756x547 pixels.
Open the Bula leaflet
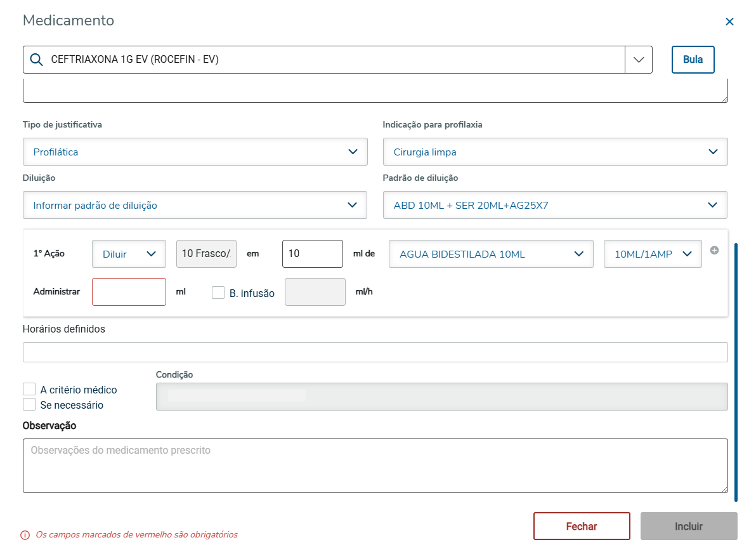tap(693, 60)
